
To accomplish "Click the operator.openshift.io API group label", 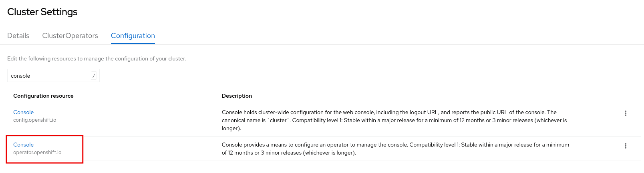I will tap(37, 153).
